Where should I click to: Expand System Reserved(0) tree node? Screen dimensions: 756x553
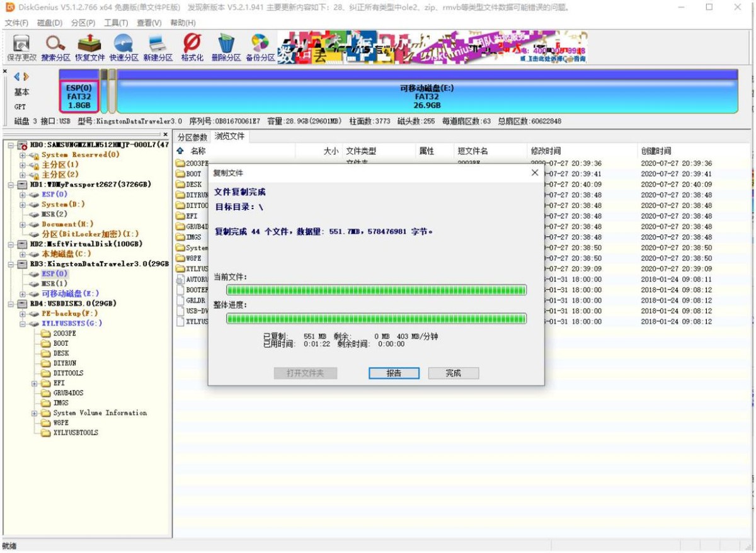pyautogui.click(x=23, y=155)
